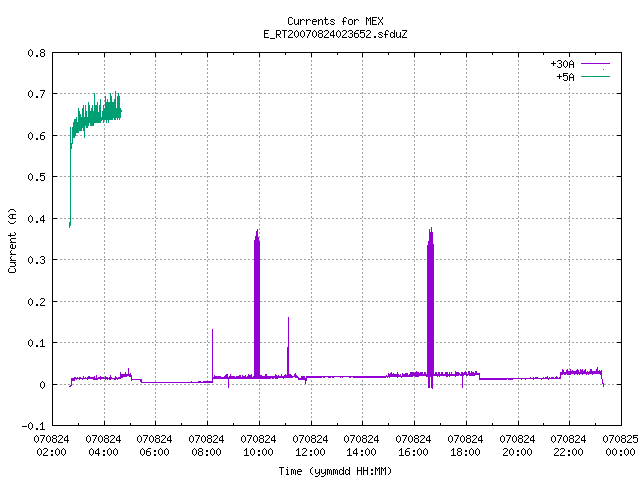This screenshot has width=640, height=480.
Task: Click the purple current burst after 16:00
Action: [430, 306]
